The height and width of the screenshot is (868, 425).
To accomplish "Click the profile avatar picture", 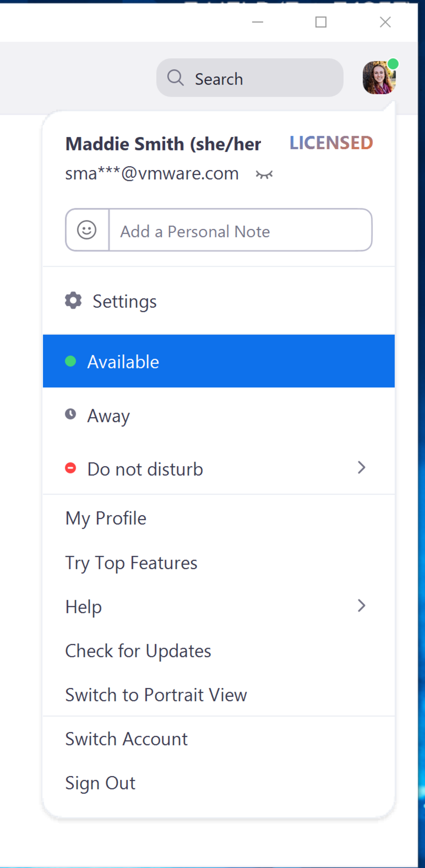I will point(379,78).
